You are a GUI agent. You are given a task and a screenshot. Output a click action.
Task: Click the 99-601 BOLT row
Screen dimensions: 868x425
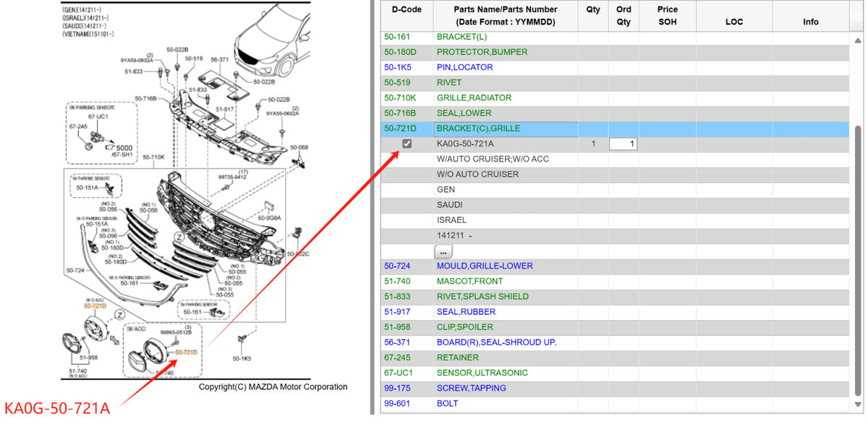[x=615, y=403]
